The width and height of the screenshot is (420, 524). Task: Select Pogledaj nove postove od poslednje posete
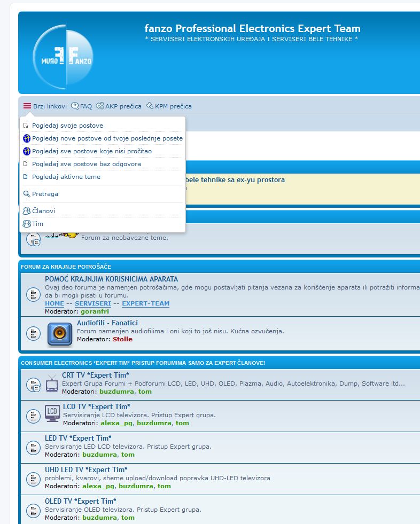click(x=107, y=138)
